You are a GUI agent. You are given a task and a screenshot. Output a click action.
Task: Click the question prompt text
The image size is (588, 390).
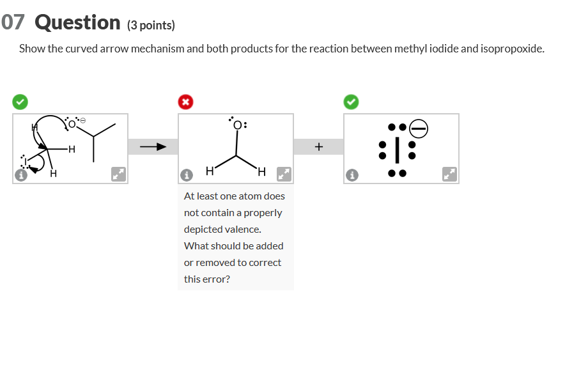pyautogui.click(x=281, y=48)
